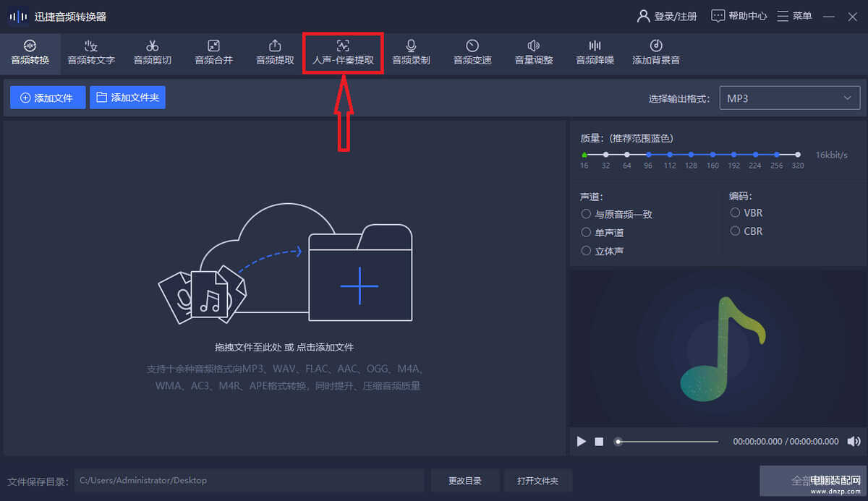Screen dimensions: 868x501
Task: Open the 音频提取 extract tool
Action: [275, 52]
